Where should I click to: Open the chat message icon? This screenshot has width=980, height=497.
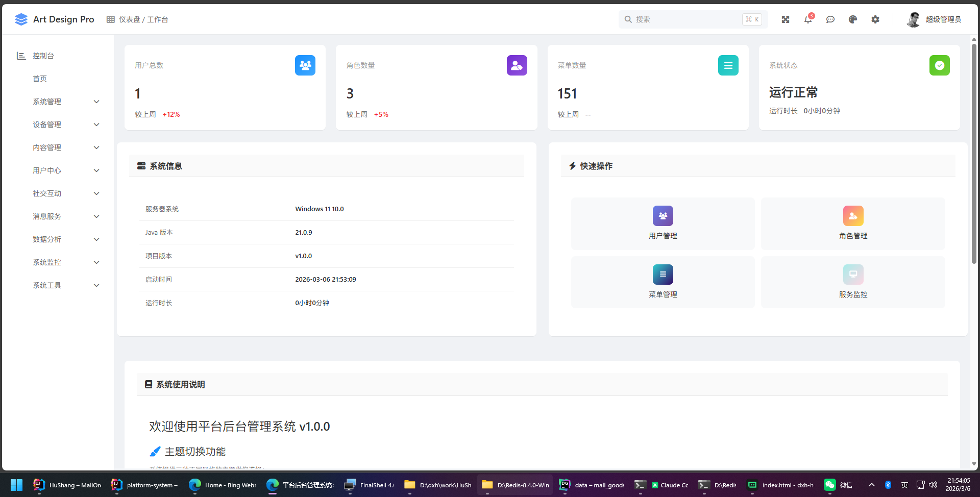830,19
